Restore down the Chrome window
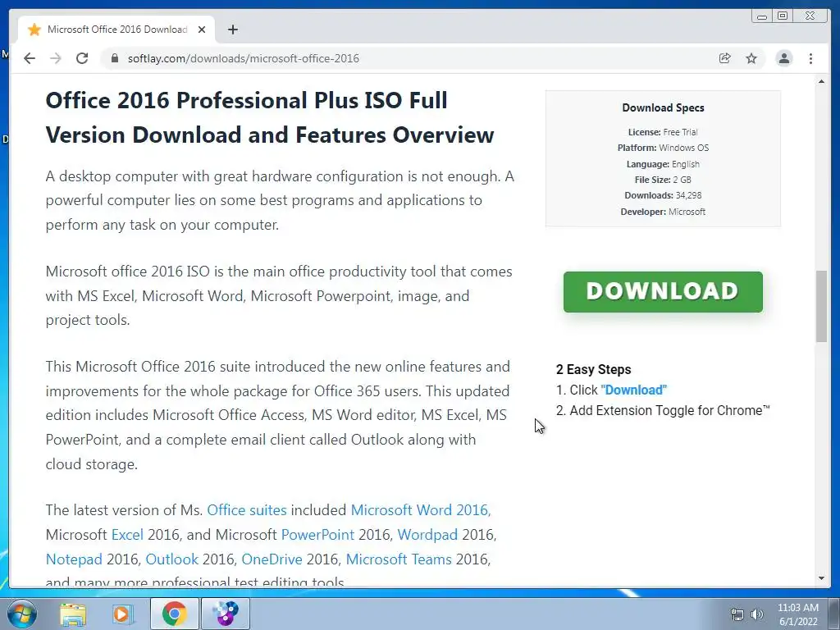840x630 pixels. click(783, 16)
